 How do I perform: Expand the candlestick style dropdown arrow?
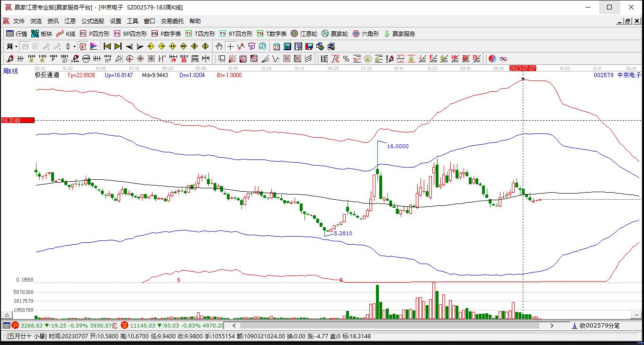pos(74,46)
